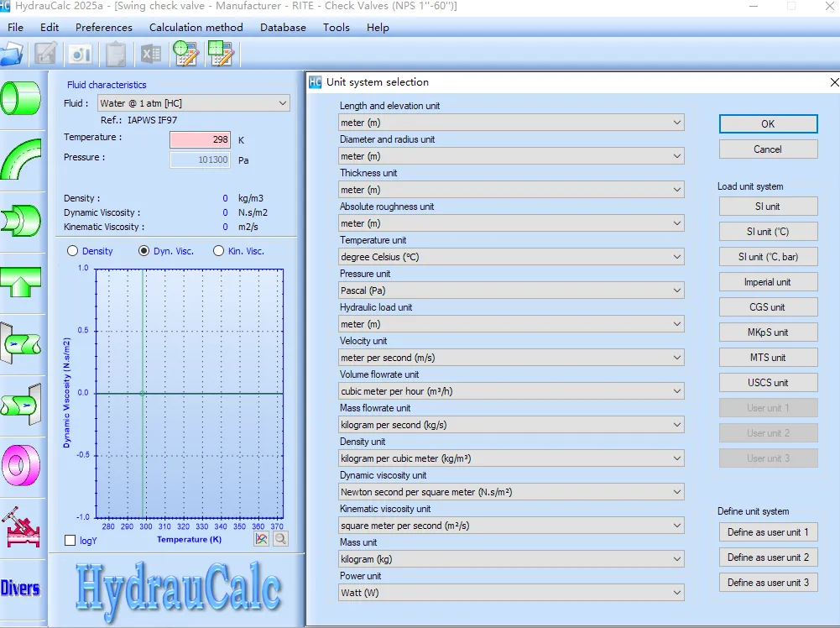Expand the Absolute roughness unit dropdown
The image size is (840, 628).
tap(511, 223)
